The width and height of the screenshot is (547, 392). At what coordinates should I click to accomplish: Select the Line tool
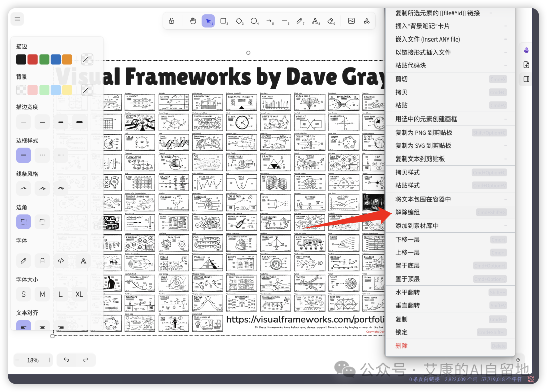pos(285,21)
